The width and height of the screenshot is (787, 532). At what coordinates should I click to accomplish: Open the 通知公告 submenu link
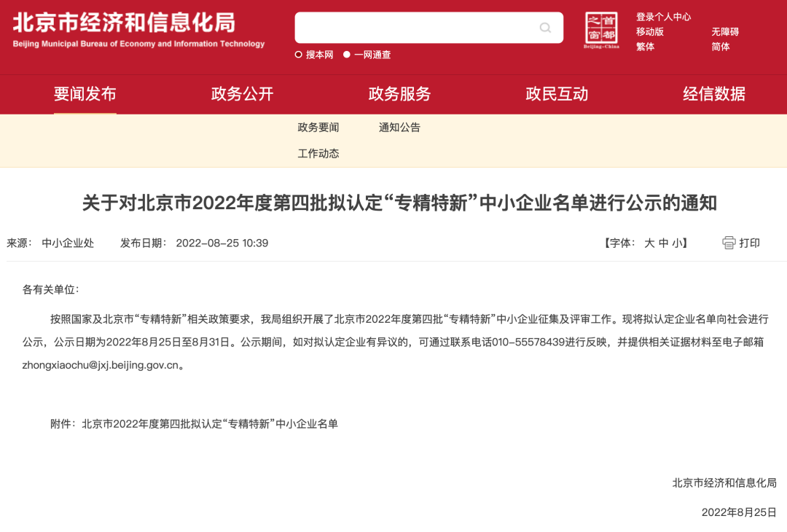399,128
